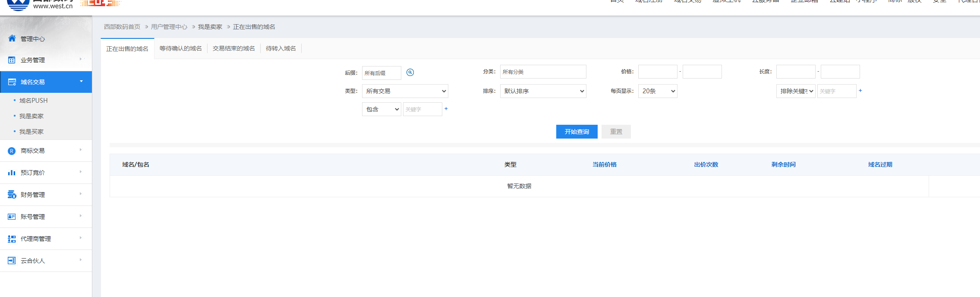Click the 分类 input field showing 所有分类
The width and height of the screenshot is (980, 297).
[543, 72]
